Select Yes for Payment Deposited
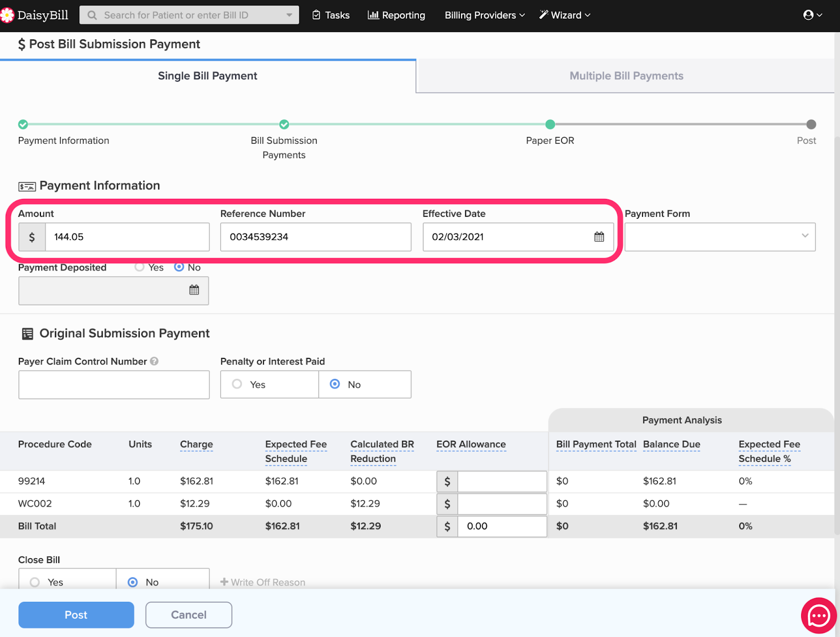 [140, 267]
